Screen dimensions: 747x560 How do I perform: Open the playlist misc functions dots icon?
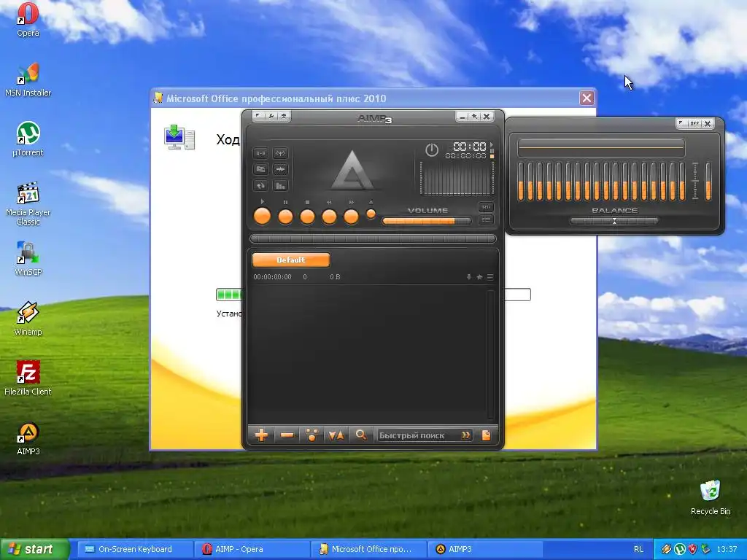click(311, 435)
